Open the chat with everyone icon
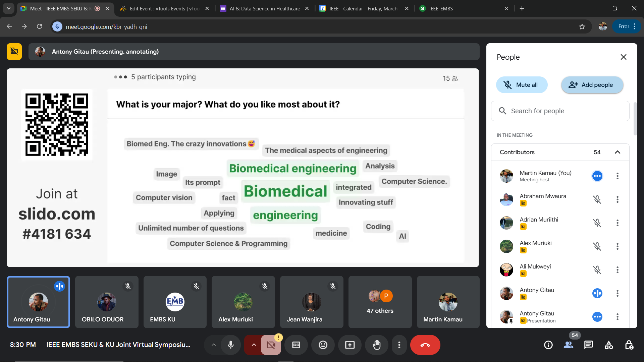Screen dimensions: 644x362 click(589, 345)
